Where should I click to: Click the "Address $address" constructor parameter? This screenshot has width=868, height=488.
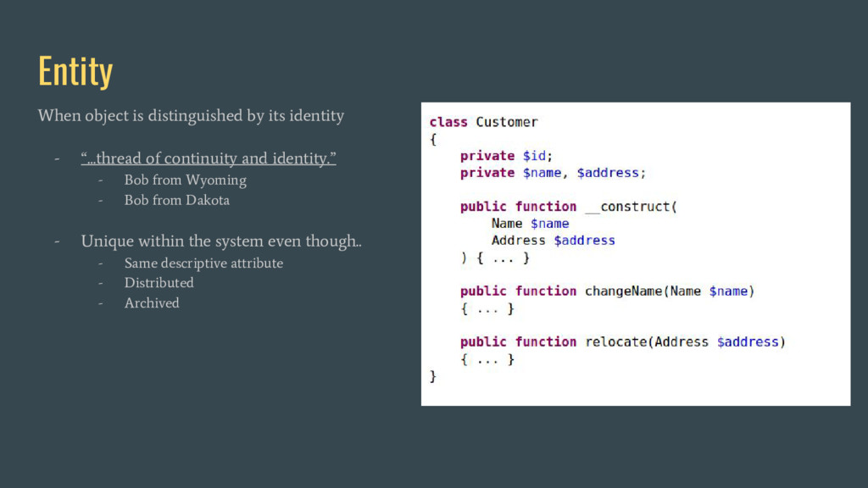[553, 240]
